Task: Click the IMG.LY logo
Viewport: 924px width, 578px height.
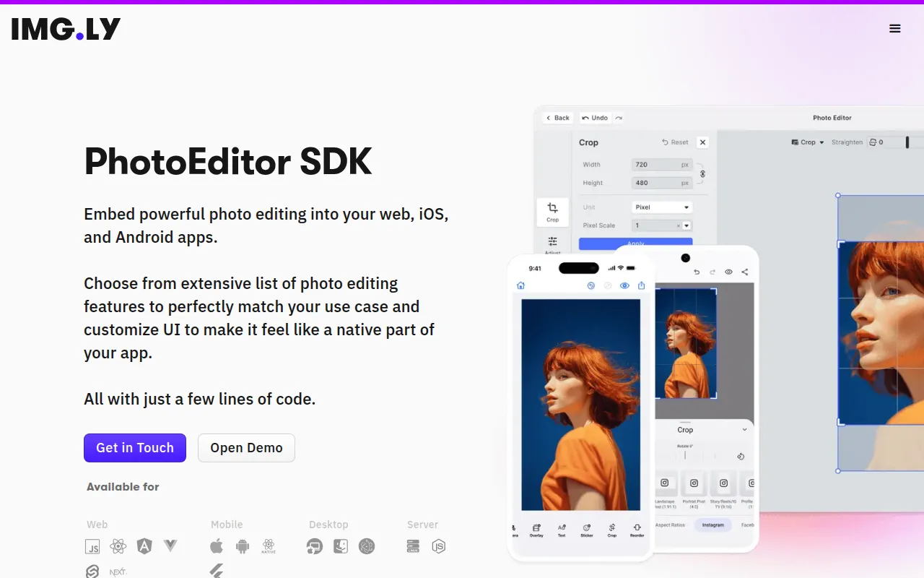Action: point(66,29)
